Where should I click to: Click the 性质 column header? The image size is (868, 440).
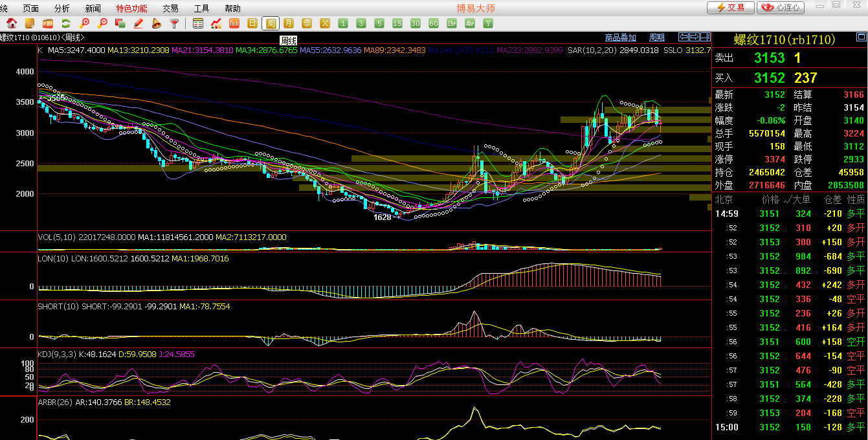point(856,199)
